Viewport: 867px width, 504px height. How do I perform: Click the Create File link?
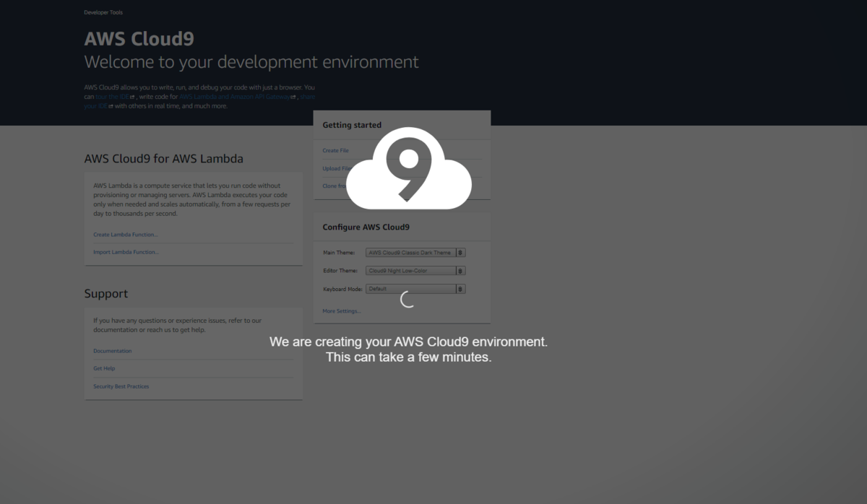(335, 151)
